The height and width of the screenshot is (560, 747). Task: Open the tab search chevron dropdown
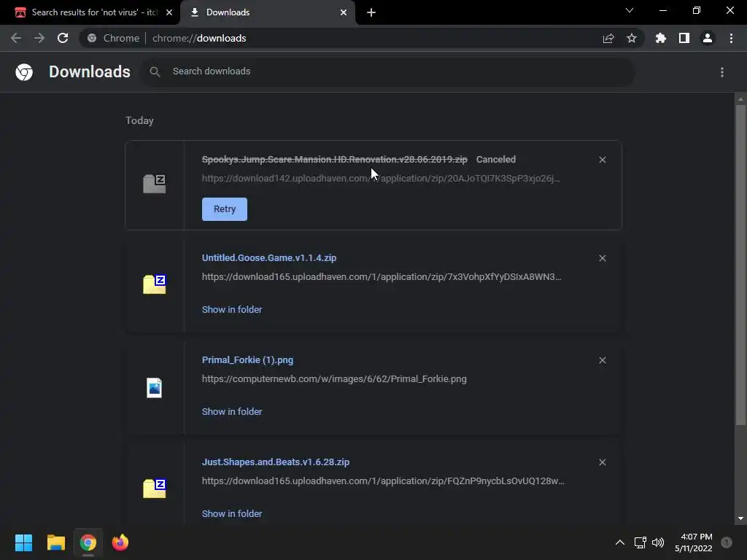630,10
